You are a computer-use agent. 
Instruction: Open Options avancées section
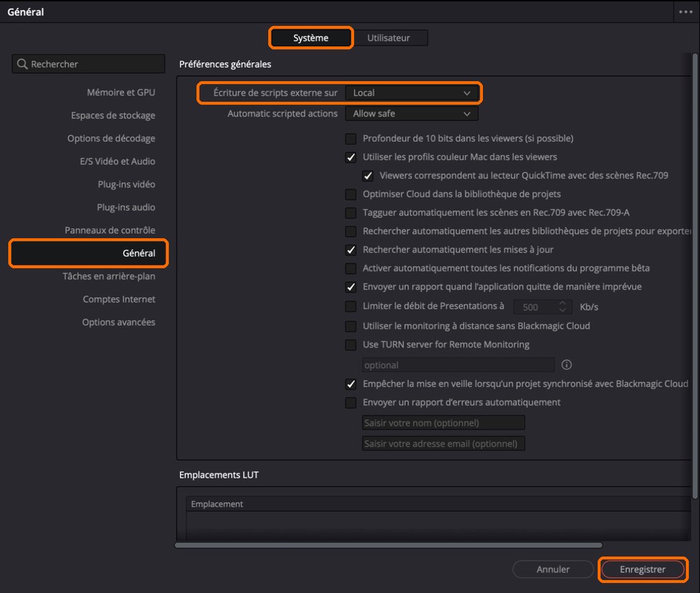118,322
